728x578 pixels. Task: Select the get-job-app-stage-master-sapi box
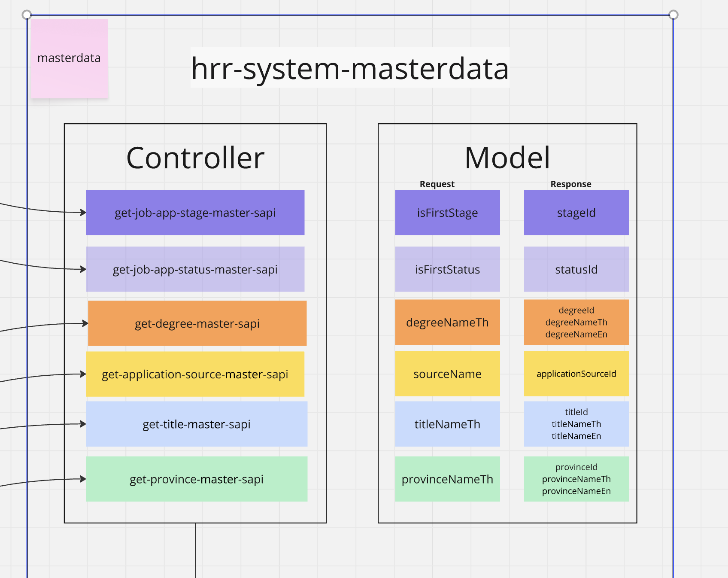tap(195, 213)
